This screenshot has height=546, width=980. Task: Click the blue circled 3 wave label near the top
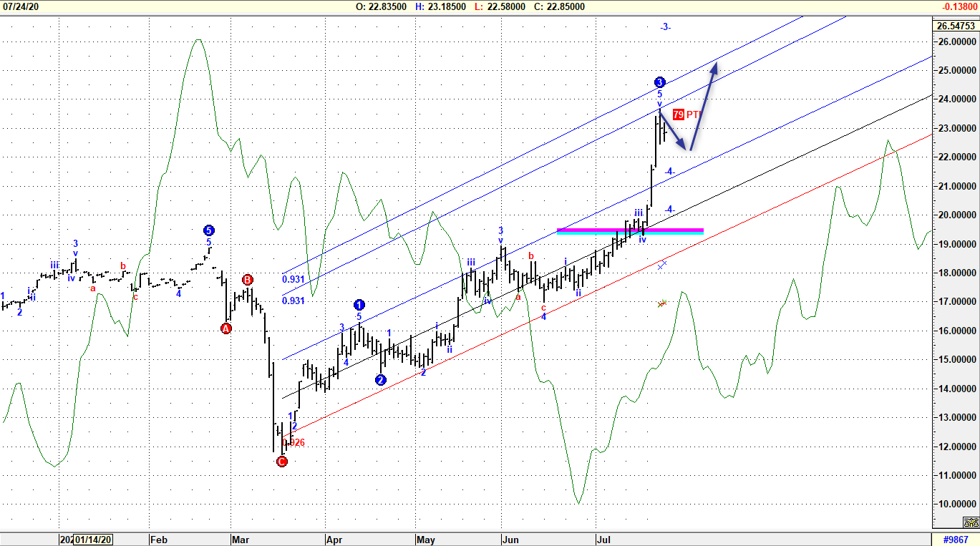659,82
